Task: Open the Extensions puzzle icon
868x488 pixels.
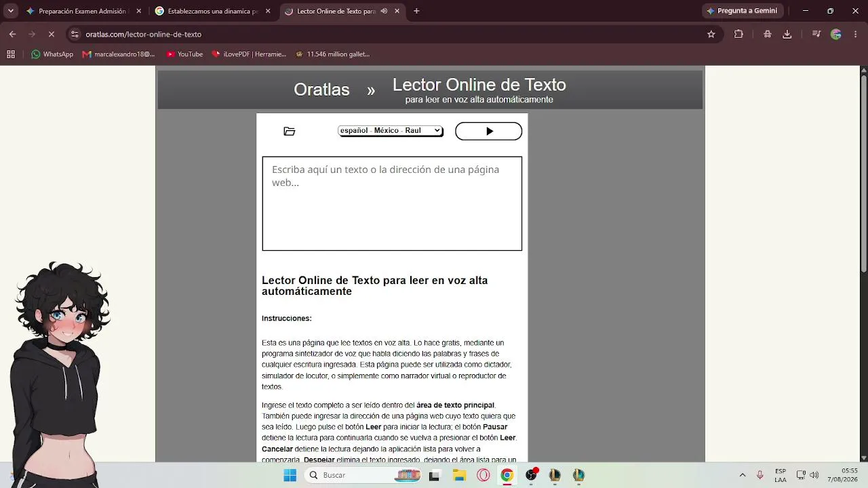Action: point(738,34)
